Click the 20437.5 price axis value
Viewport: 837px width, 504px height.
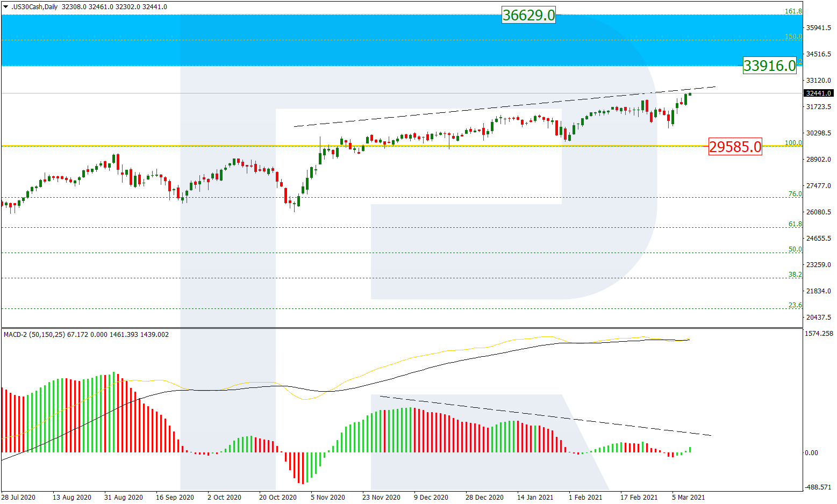pyautogui.click(x=818, y=317)
